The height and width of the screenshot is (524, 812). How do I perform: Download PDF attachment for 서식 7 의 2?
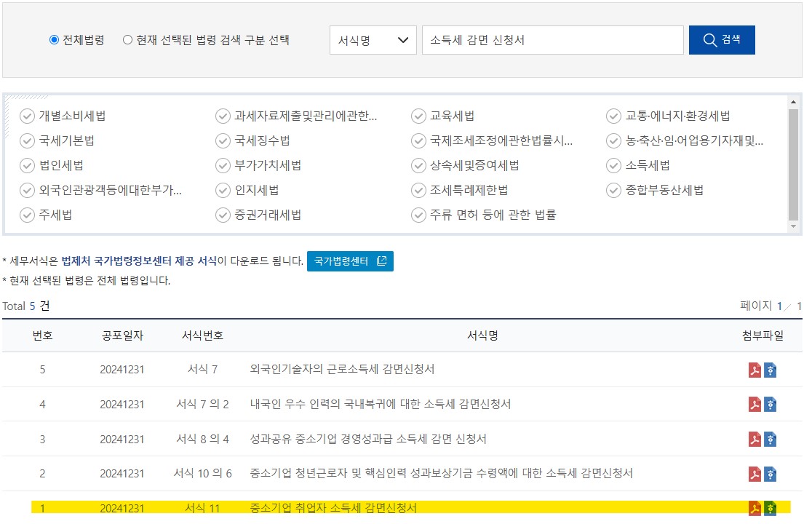click(x=755, y=404)
